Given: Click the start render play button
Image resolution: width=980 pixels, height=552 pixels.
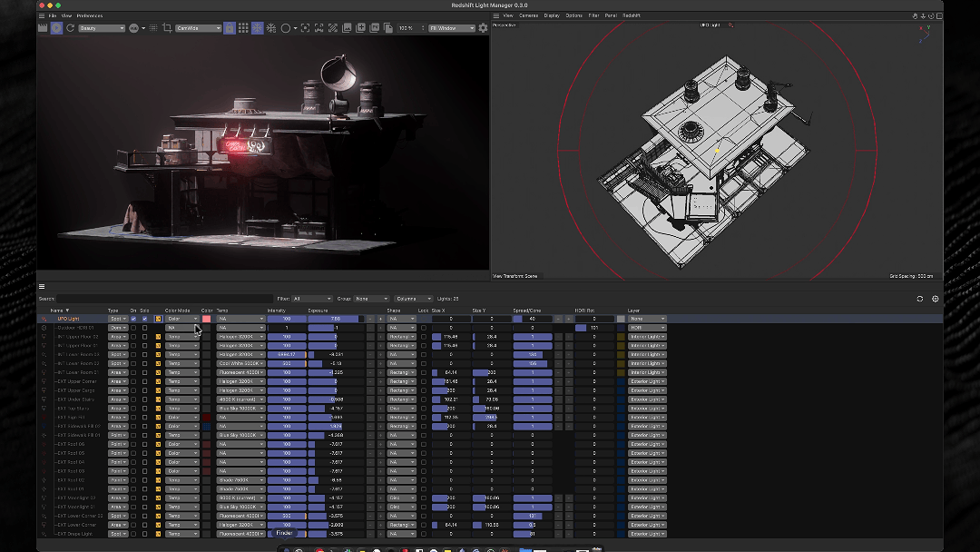Looking at the screenshot, I should click(57, 28).
